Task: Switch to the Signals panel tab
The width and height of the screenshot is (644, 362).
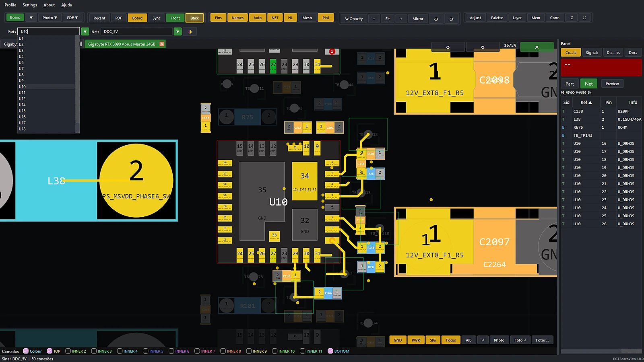Action: [x=592, y=53]
